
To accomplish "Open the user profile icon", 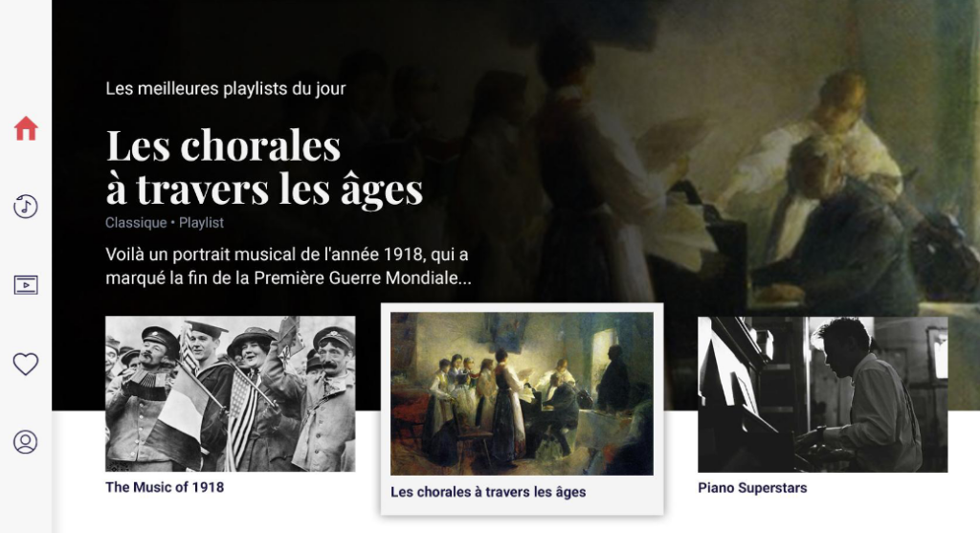I will (x=26, y=442).
